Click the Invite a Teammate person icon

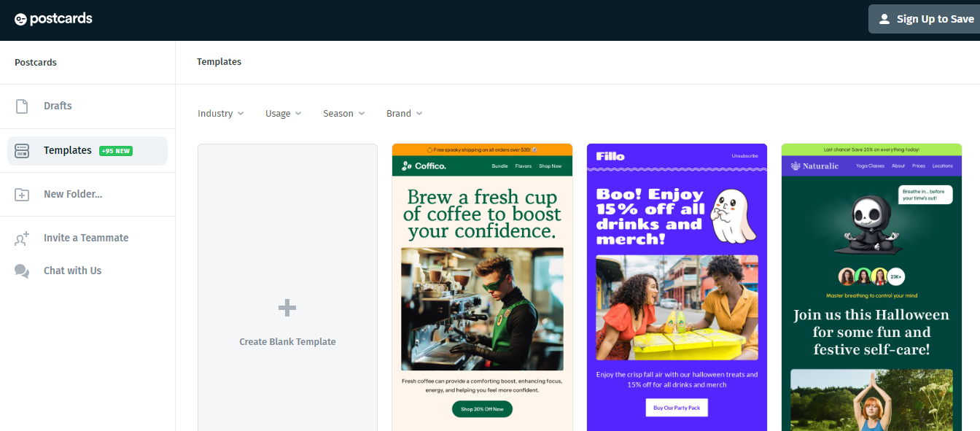pos(21,237)
